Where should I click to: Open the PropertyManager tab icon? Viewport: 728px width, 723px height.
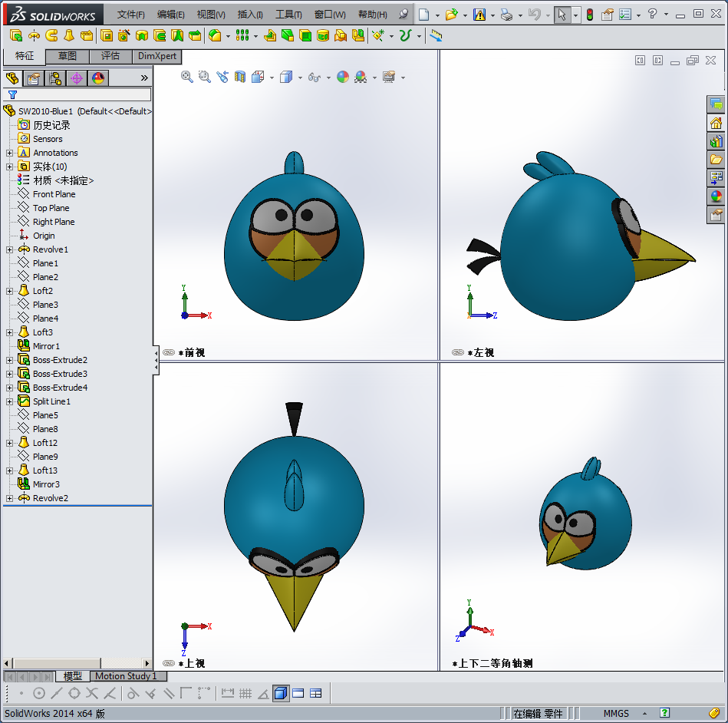click(34, 78)
